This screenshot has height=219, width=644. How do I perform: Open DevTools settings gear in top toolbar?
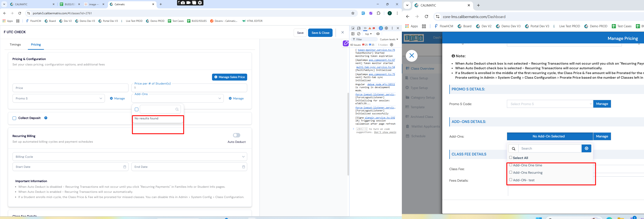point(386,28)
